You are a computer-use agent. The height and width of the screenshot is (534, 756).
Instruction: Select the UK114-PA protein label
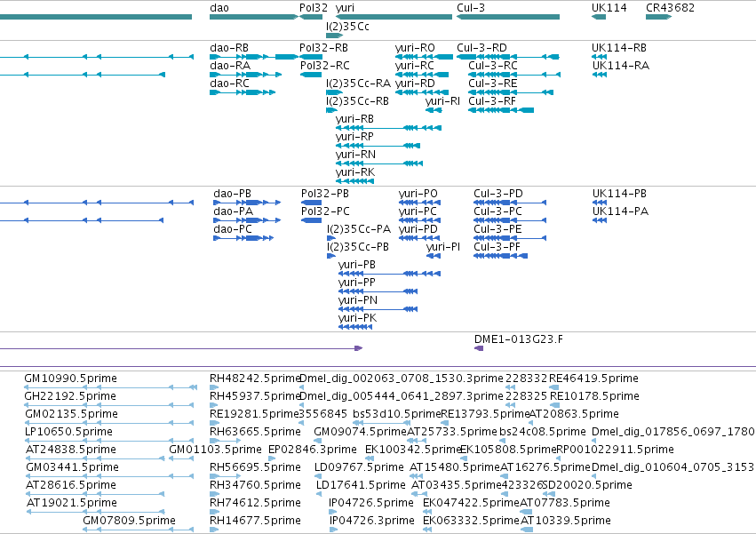click(620, 211)
